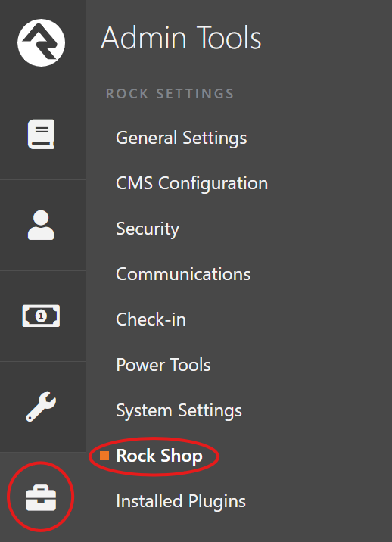The height and width of the screenshot is (542, 392).
Task: Click the divider line under Admin Tools
Action: pyautogui.click(x=246, y=73)
